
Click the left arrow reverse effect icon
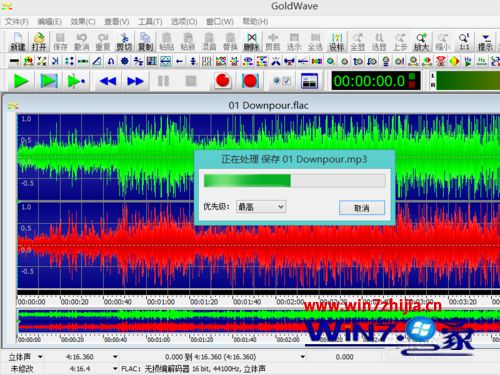tap(180, 61)
